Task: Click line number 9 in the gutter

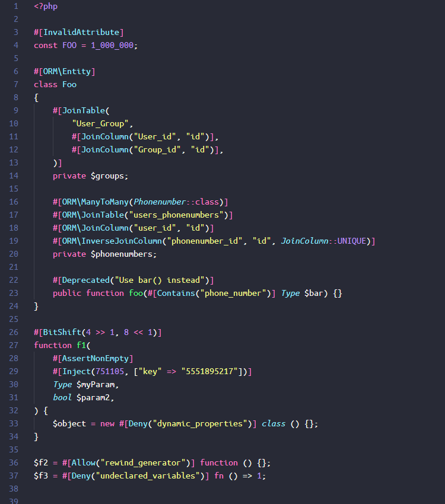Action: point(16,110)
